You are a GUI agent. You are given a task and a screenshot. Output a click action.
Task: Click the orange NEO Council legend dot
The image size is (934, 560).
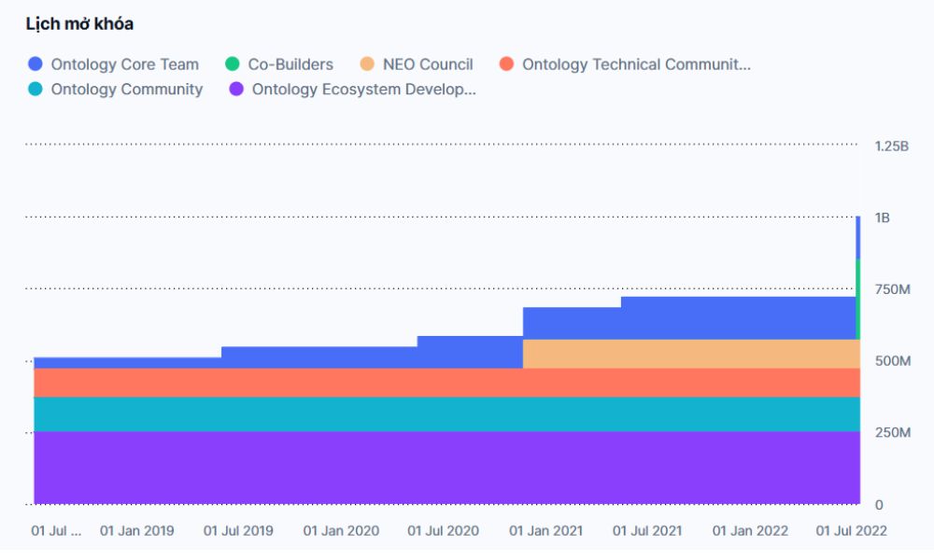(x=367, y=64)
